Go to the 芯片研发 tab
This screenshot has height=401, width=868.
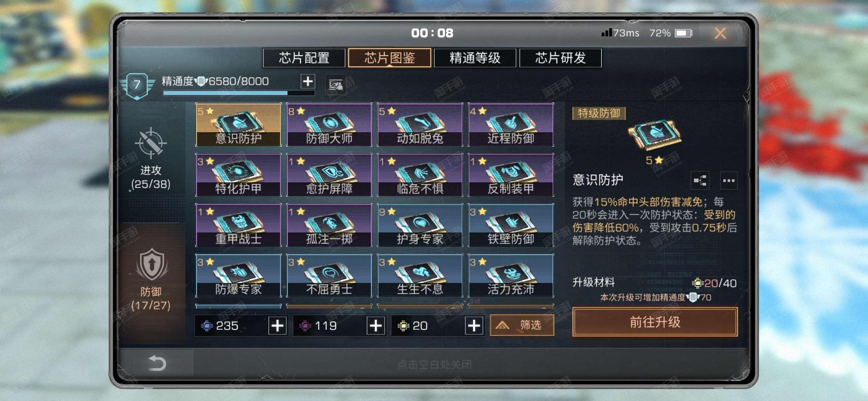[x=560, y=58]
